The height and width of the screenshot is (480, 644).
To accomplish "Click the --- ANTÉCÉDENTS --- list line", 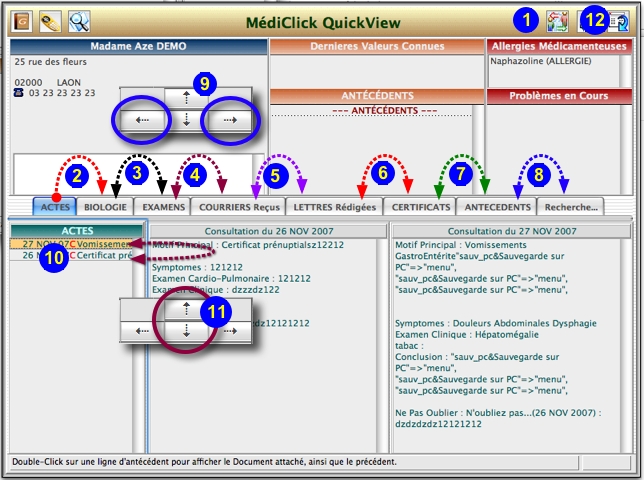I will coord(384,110).
